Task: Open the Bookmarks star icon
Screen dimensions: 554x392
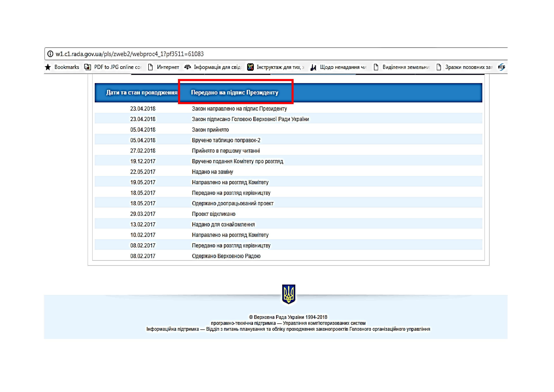Action: (x=48, y=67)
